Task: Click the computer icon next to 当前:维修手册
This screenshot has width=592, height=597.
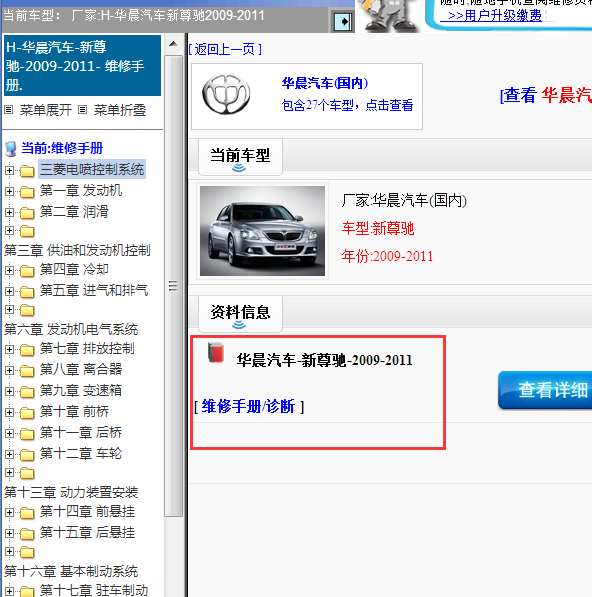Action: click(11, 149)
